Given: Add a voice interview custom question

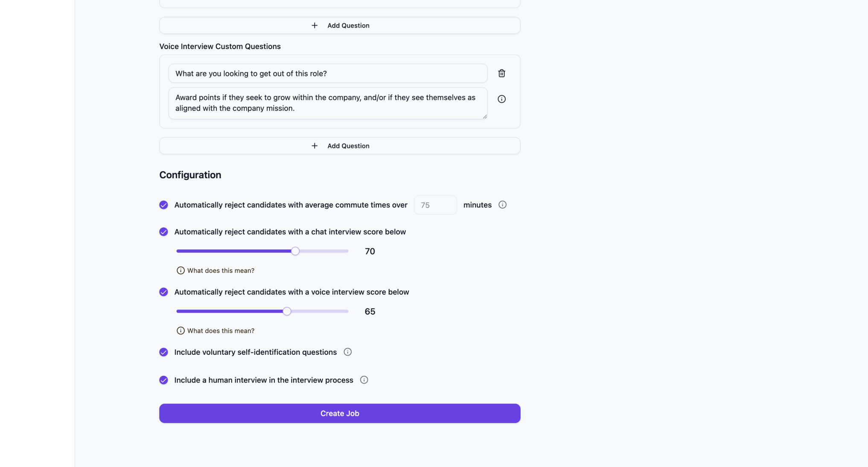Looking at the screenshot, I should tap(339, 146).
